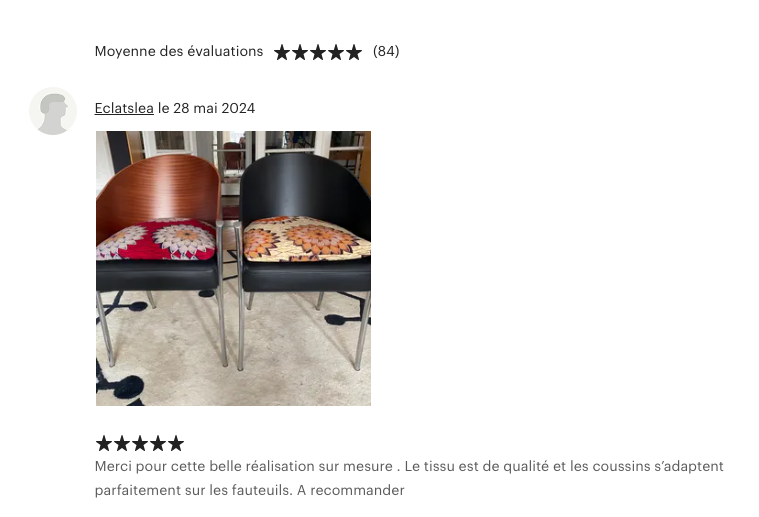Click the second star of average rating
Image resolution: width=759 pixels, height=517 pixels.
(300, 52)
